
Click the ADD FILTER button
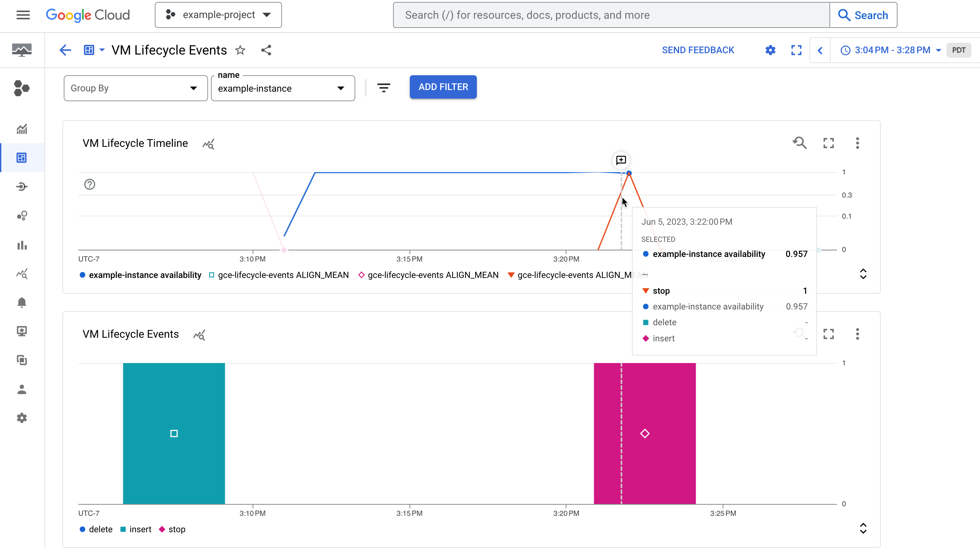[x=444, y=87]
